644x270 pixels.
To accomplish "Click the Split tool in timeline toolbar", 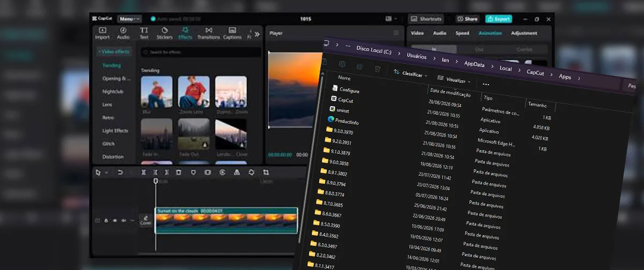I will coord(143,172).
